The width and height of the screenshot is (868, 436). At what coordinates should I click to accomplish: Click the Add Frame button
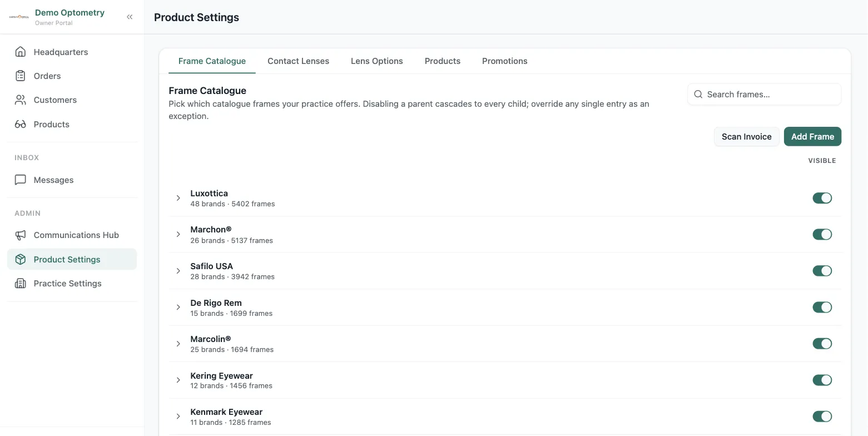click(812, 137)
